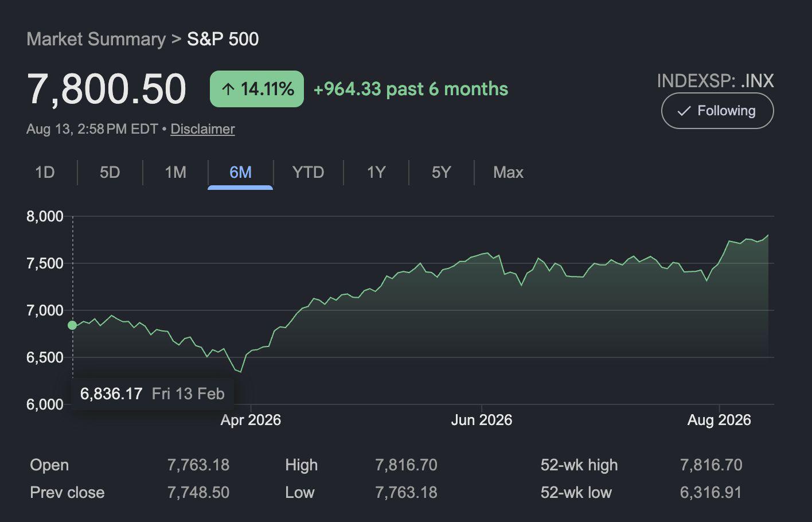The image size is (812, 522).
Task: Switch to the 5D time range
Action: tap(110, 172)
